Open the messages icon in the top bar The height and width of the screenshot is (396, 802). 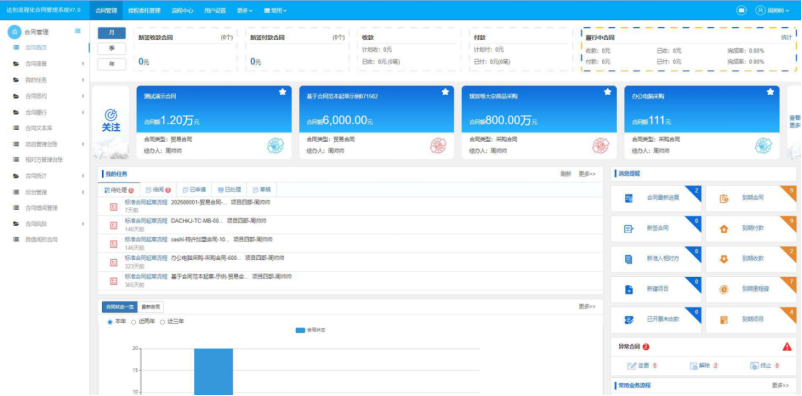(741, 10)
